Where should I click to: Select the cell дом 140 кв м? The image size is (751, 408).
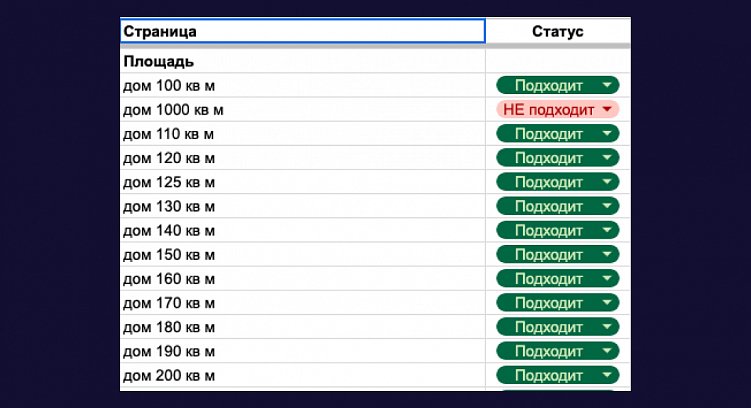[x=303, y=230]
